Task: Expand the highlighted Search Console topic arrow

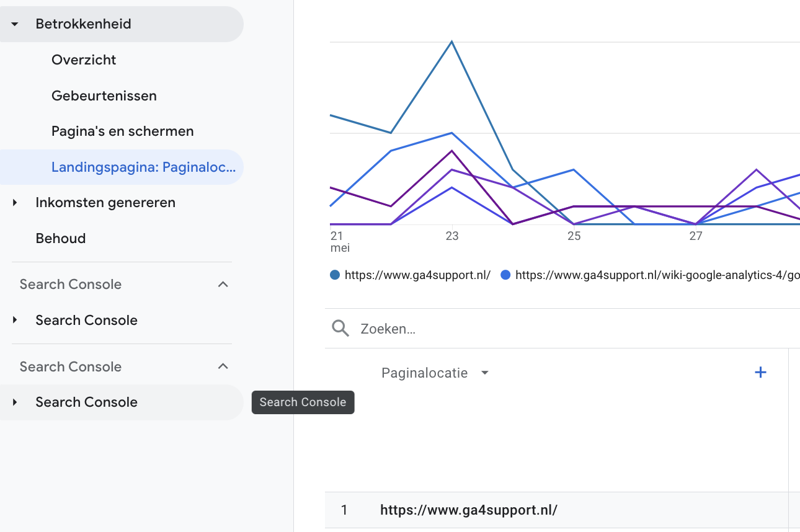Action: click(15, 402)
